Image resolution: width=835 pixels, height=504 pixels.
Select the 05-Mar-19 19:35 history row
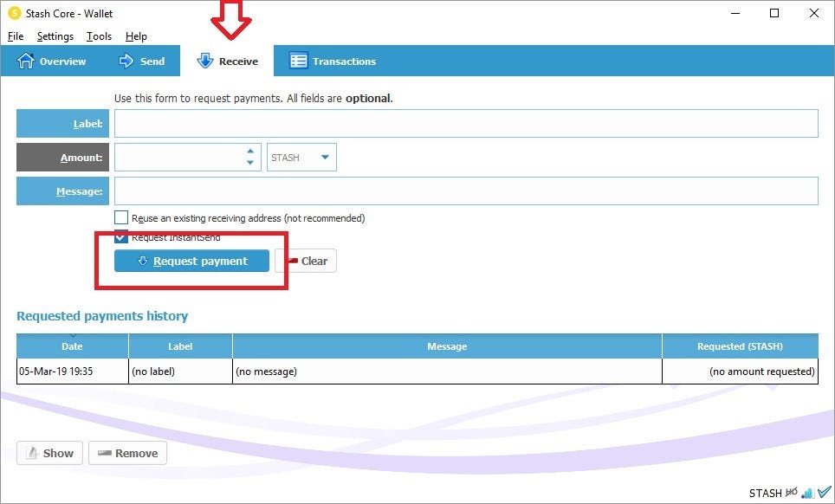(417, 371)
